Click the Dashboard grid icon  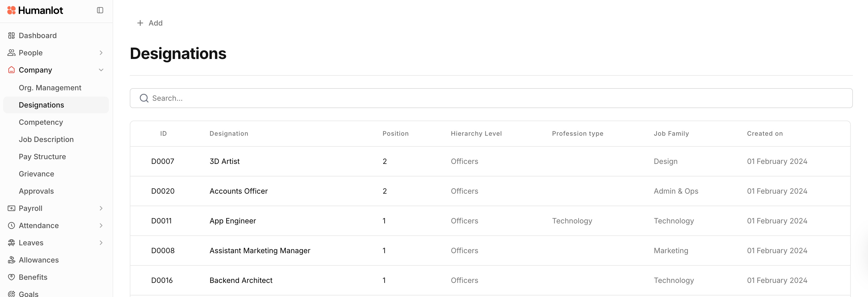coord(11,35)
